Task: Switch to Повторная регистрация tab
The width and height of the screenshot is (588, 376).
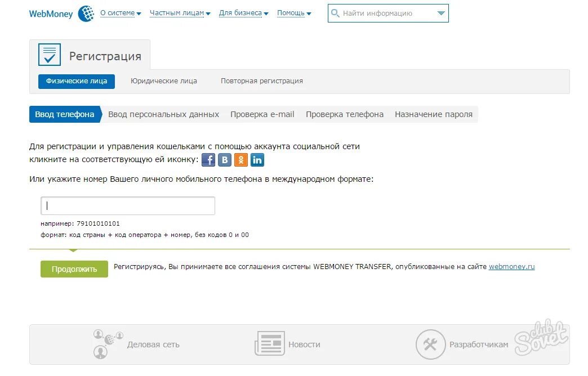Action: click(262, 81)
